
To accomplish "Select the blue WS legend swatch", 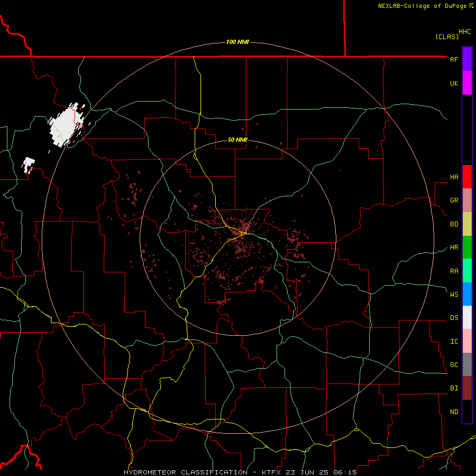I will [x=467, y=294].
